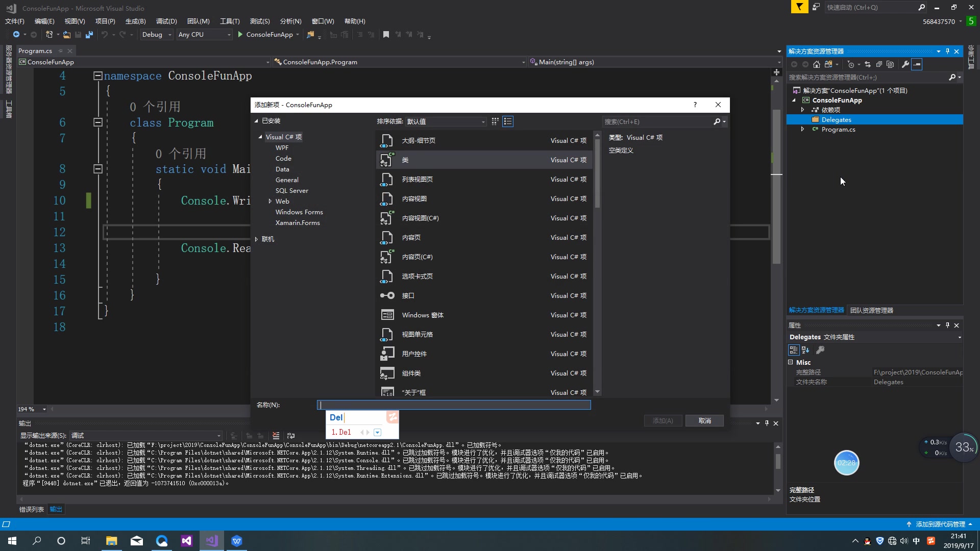Image resolution: width=980 pixels, height=551 pixels.
Task: Click search magnifier in Solution Explorer search box
Action: (x=952, y=77)
